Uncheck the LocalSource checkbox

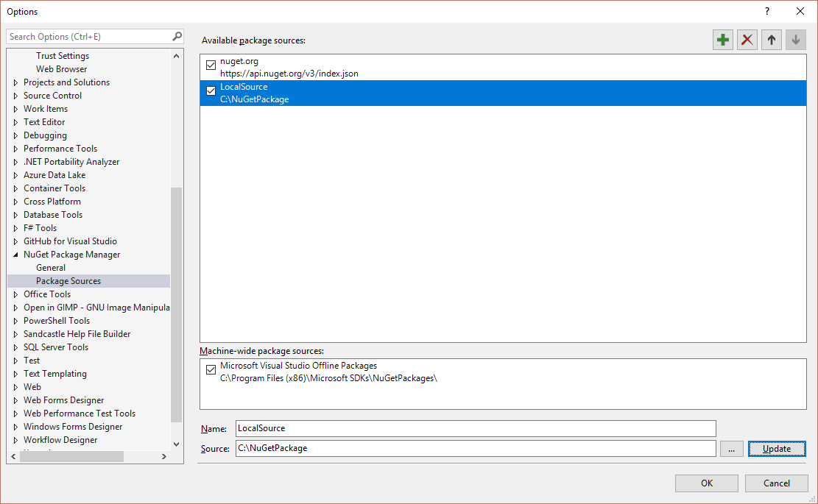click(x=211, y=90)
